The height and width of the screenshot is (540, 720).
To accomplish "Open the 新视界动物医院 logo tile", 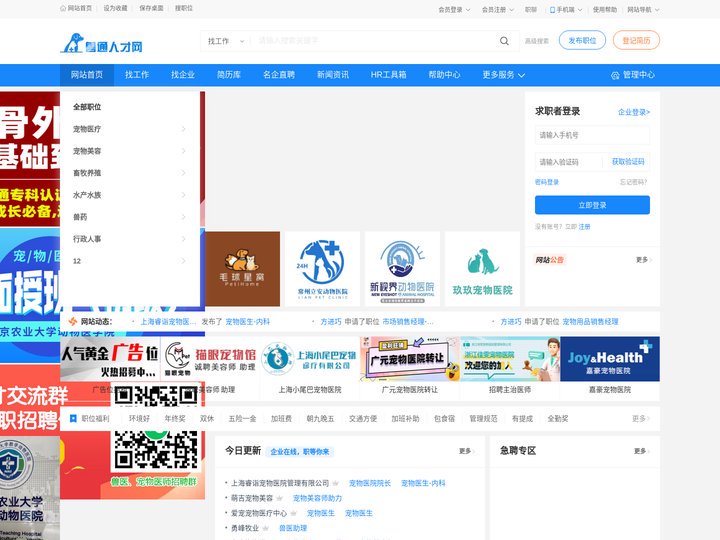I will click(x=402, y=269).
